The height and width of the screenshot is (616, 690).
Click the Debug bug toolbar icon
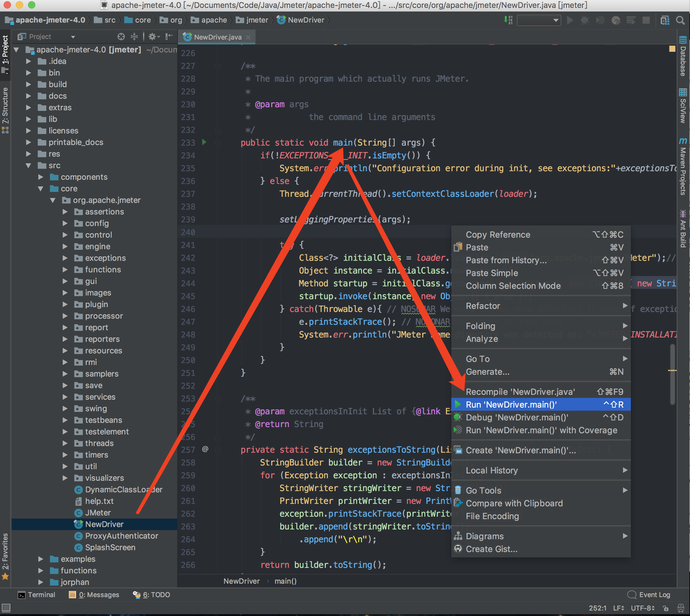click(585, 20)
